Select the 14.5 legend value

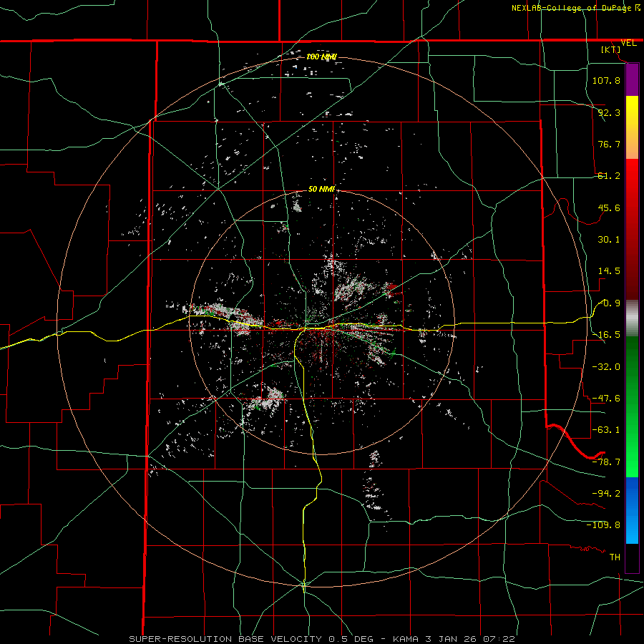point(609,271)
